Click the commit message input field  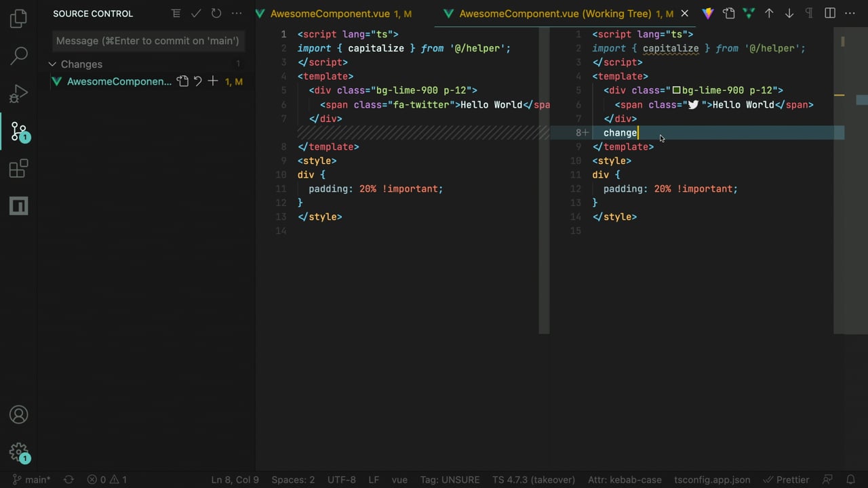pyautogui.click(x=148, y=41)
